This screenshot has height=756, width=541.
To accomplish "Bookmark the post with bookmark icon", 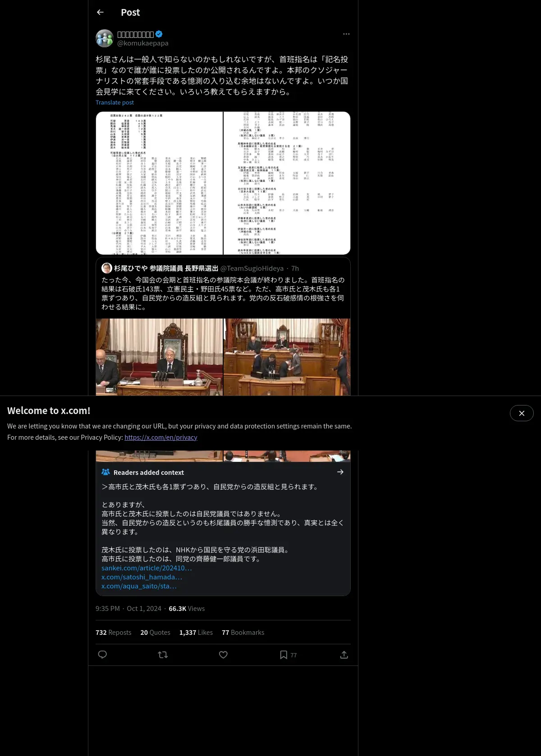I will click(x=284, y=655).
